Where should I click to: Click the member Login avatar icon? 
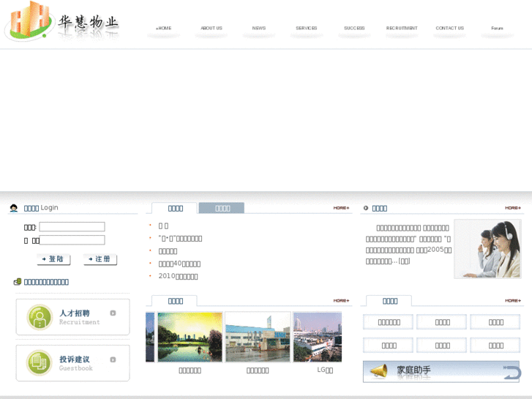tap(14, 208)
